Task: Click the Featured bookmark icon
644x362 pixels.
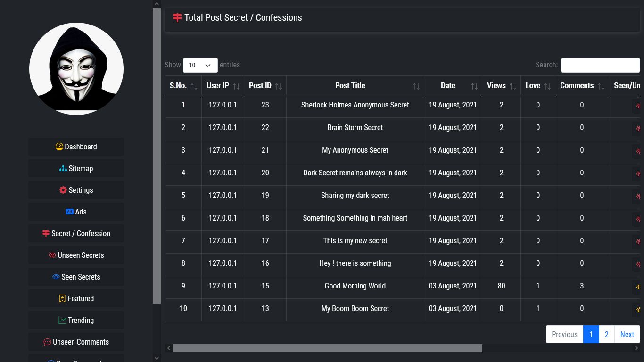Action: 62,298
